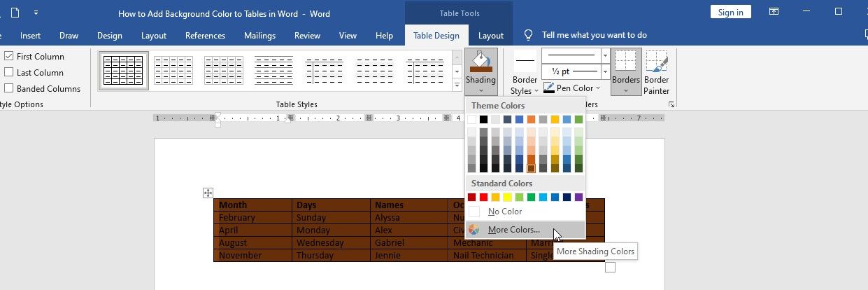The height and width of the screenshot is (290, 868).
Task: Select the red standard color swatch
Action: tap(484, 197)
